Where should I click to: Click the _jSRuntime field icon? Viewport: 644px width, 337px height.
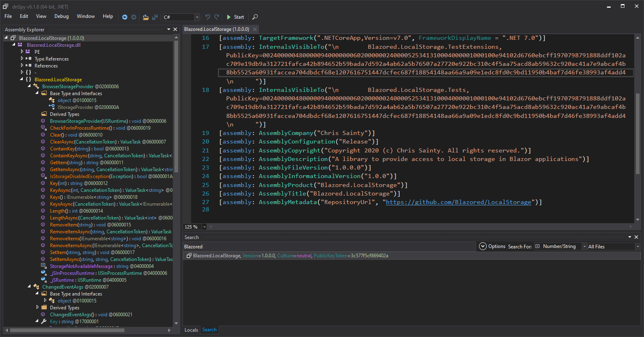click(x=44, y=280)
